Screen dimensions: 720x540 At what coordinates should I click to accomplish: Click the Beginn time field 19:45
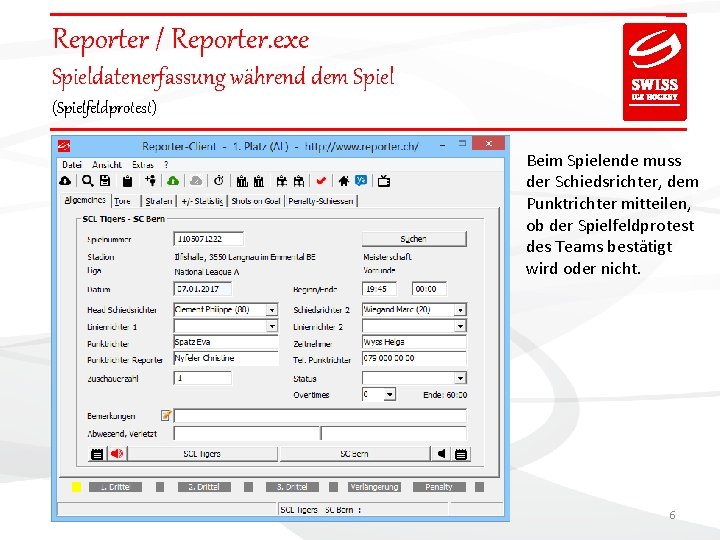pyautogui.click(x=379, y=289)
